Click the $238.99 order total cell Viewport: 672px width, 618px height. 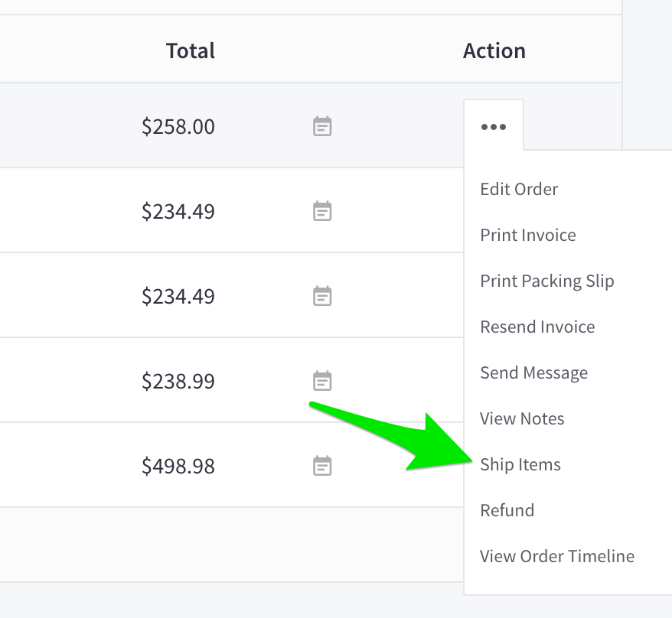178,381
